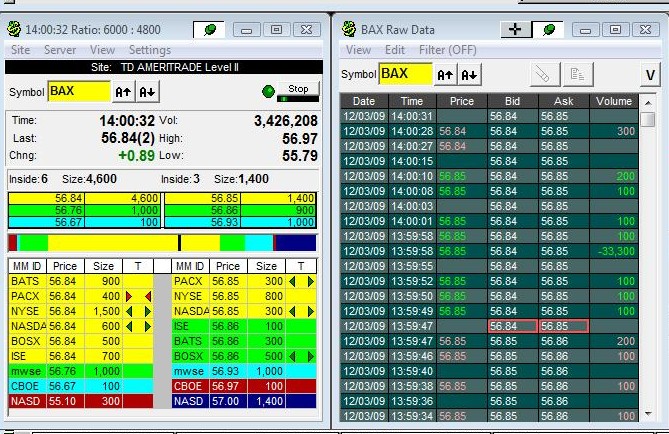Image resolution: width=669 pixels, height=434 pixels.
Task: Click the green leaf icon in BAX Raw Data title
Action: pos(548,29)
